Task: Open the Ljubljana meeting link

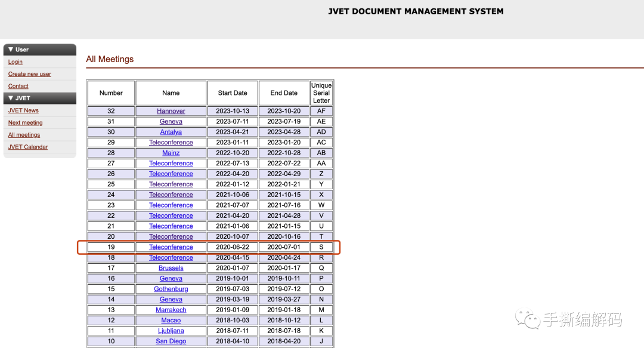Action: [171, 331]
